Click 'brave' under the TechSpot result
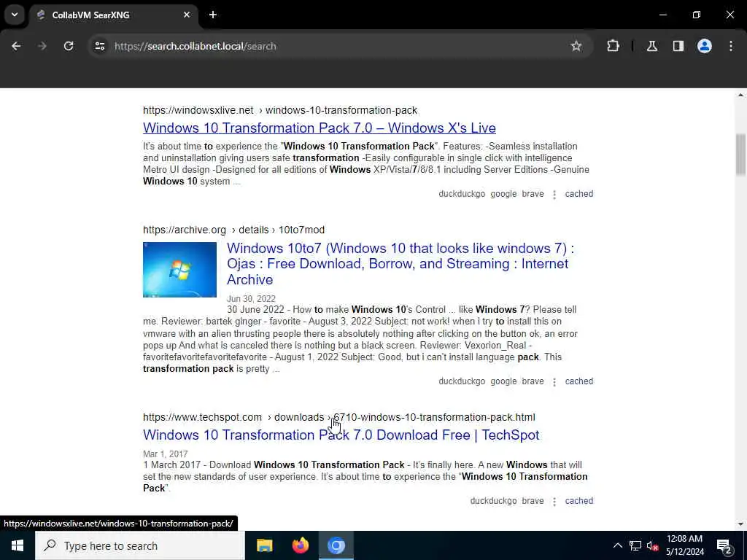This screenshot has width=747, height=560. pyautogui.click(x=533, y=501)
